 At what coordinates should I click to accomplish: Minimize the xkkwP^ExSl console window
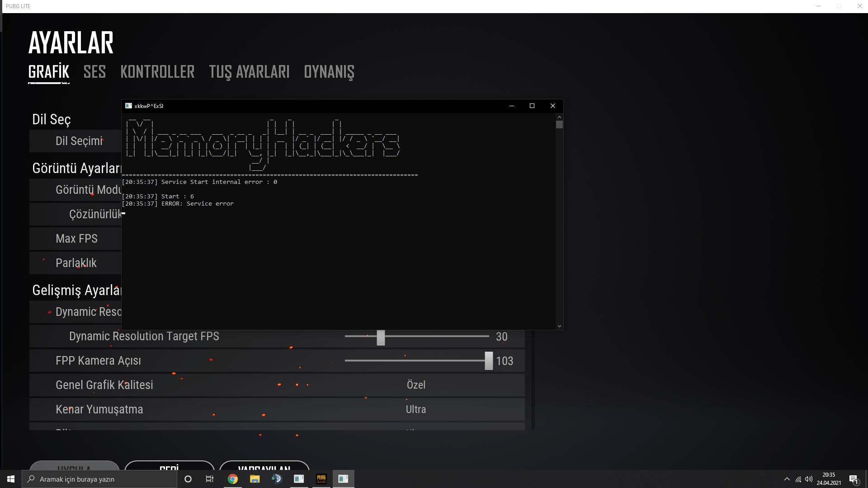pos(512,106)
